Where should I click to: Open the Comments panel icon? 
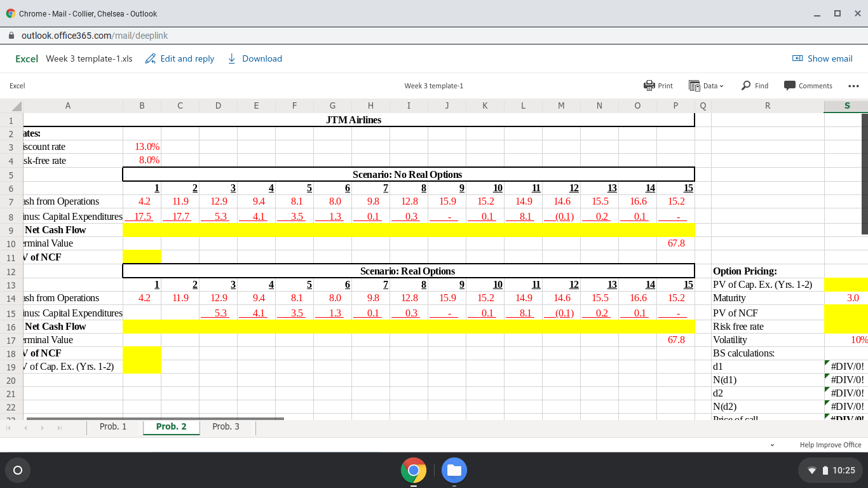point(789,85)
